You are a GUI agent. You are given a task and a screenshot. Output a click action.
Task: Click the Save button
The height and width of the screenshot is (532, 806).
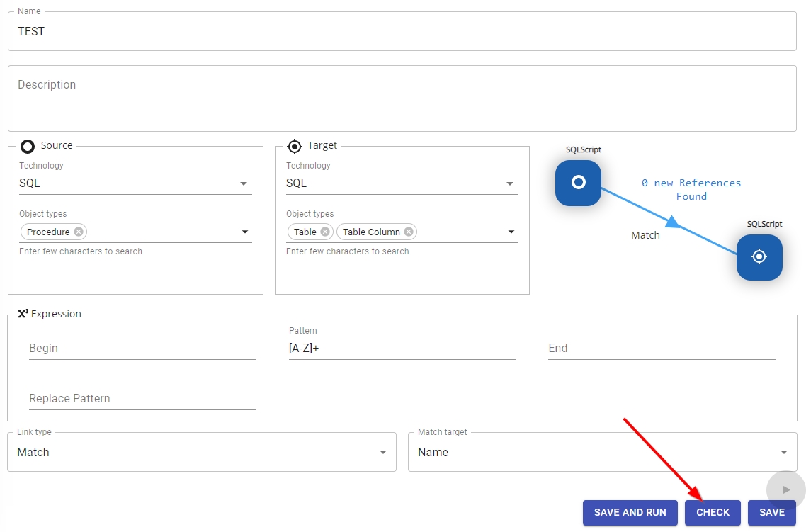pos(771,513)
